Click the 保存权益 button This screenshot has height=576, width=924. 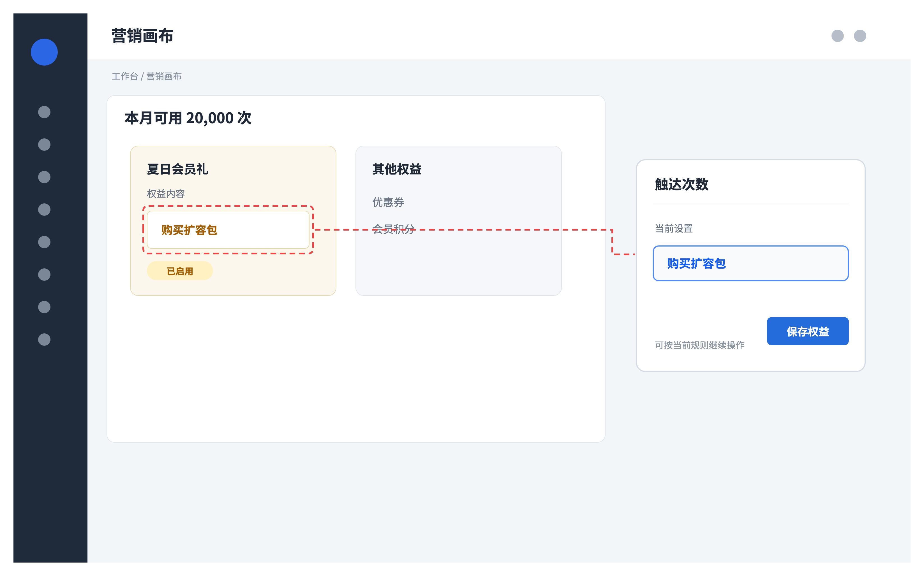click(808, 331)
